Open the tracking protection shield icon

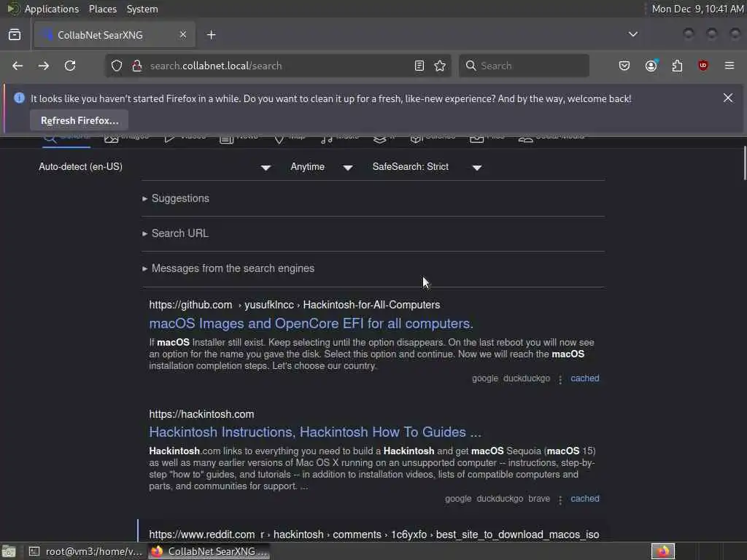click(117, 66)
